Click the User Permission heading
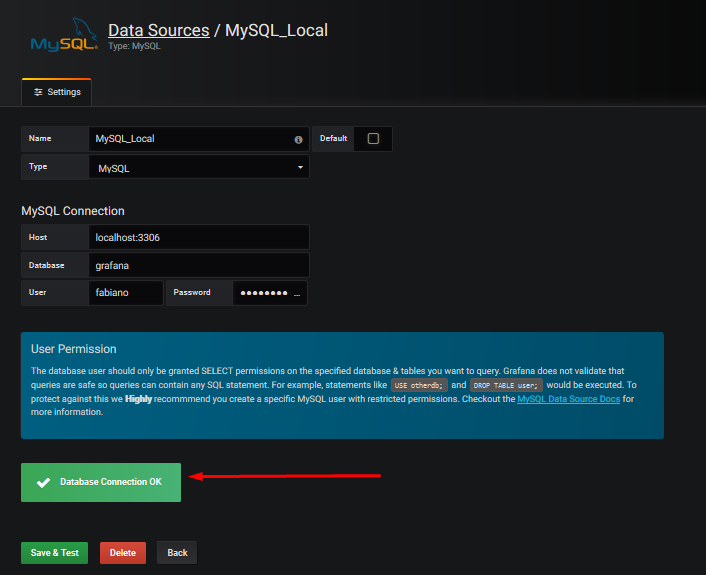The width and height of the screenshot is (706, 575). (73, 349)
